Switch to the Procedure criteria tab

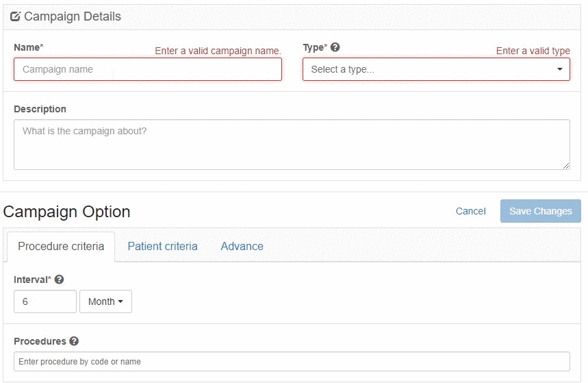pos(61,247)
